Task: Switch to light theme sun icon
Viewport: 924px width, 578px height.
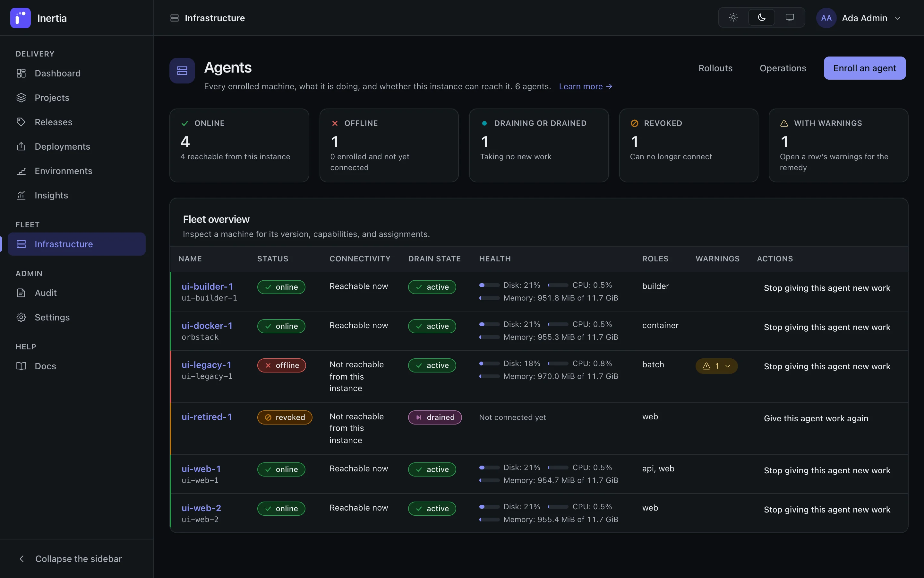Action: (x=733, y=18)
